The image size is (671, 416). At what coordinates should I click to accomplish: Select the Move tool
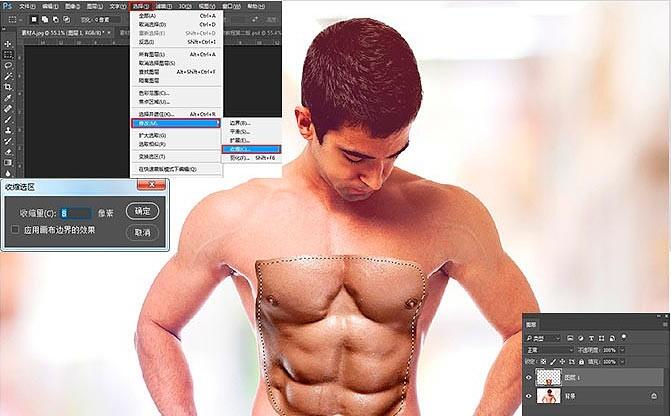click(x=8, y=44)
